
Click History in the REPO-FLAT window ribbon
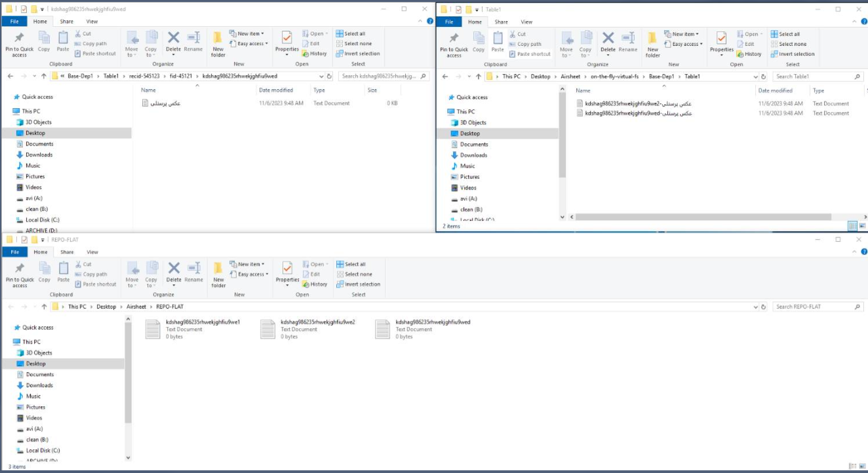(315, 284)
